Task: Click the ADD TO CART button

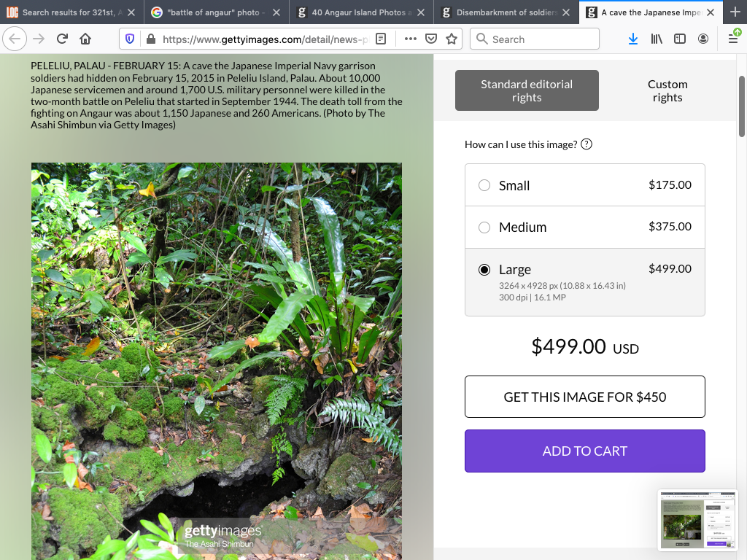Action: pyautogui.click(x=584, y=451)
